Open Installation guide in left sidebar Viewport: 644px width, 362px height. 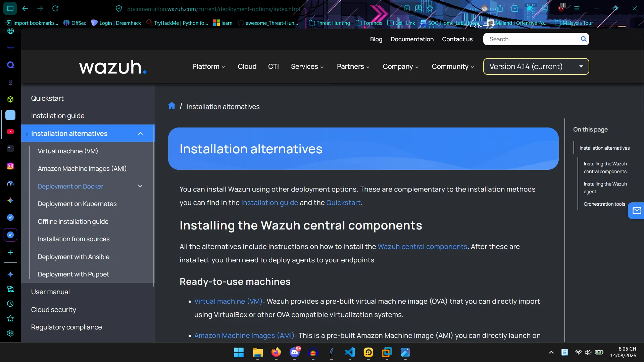click(58, 116)
